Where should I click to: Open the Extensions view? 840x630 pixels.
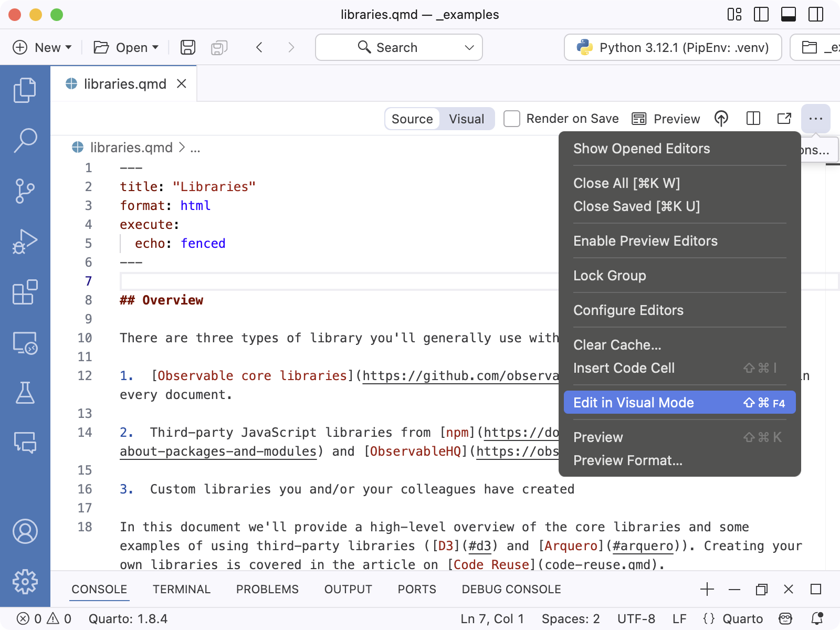click(x=25, y=292)
